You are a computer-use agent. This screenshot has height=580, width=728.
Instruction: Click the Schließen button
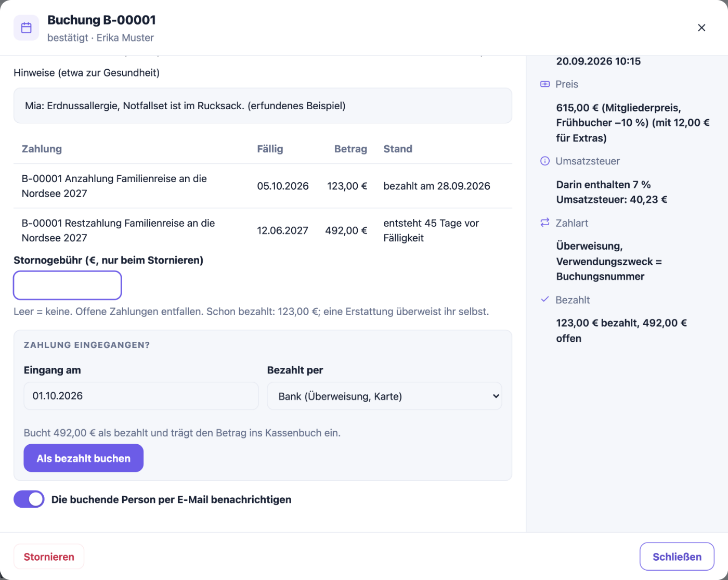tap(677, 557)
